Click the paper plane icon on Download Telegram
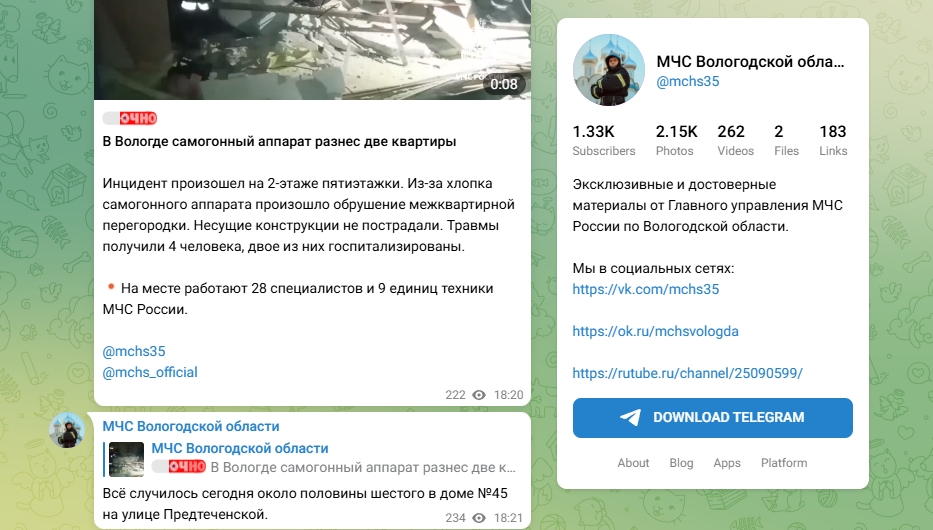933x530 pixels. pos(631,418)
